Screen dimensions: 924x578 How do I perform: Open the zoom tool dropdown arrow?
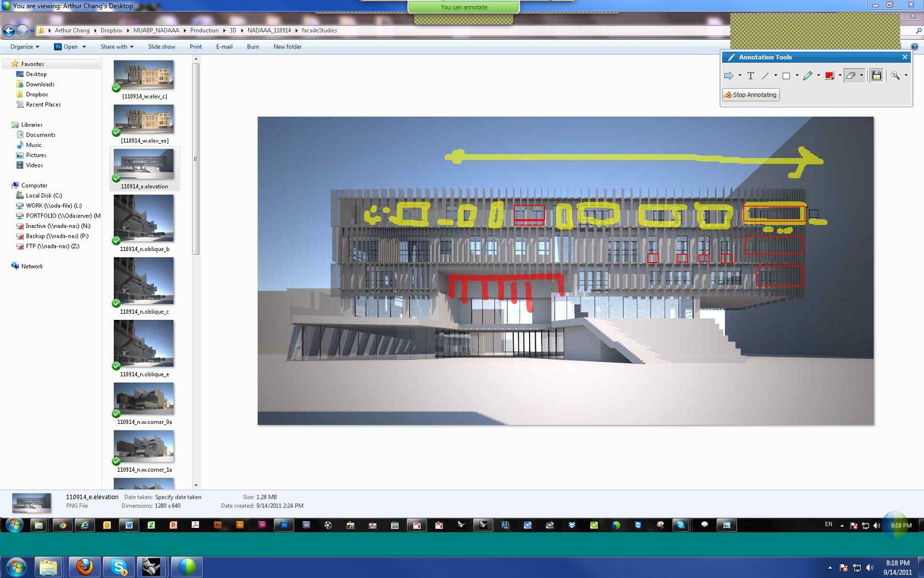click(906, 76)
